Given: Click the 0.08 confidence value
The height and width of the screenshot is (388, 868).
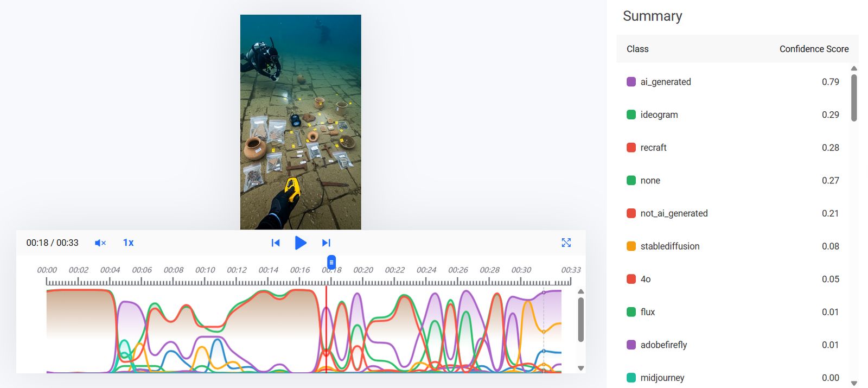Looking at the screenshot, I should (830, 246).
